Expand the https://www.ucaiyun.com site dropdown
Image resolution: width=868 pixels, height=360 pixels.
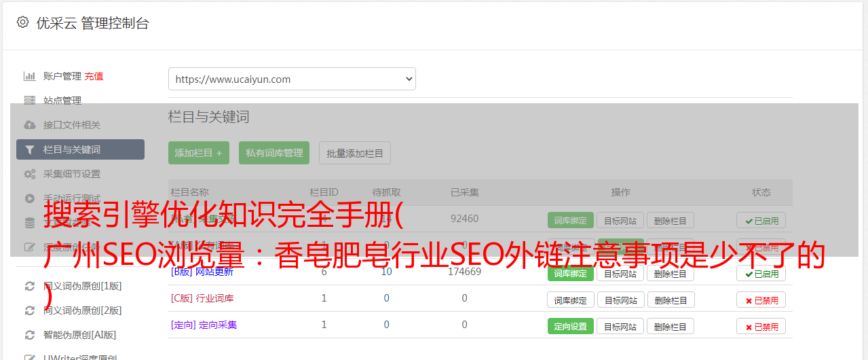click(x=292, y=79)
